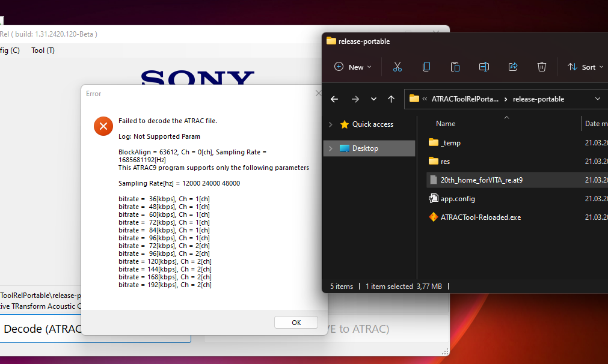Click breadcrumb overflow double chevron
This screenshot has width=608, height=364.
pyautogui.click(x=425, y=99)
